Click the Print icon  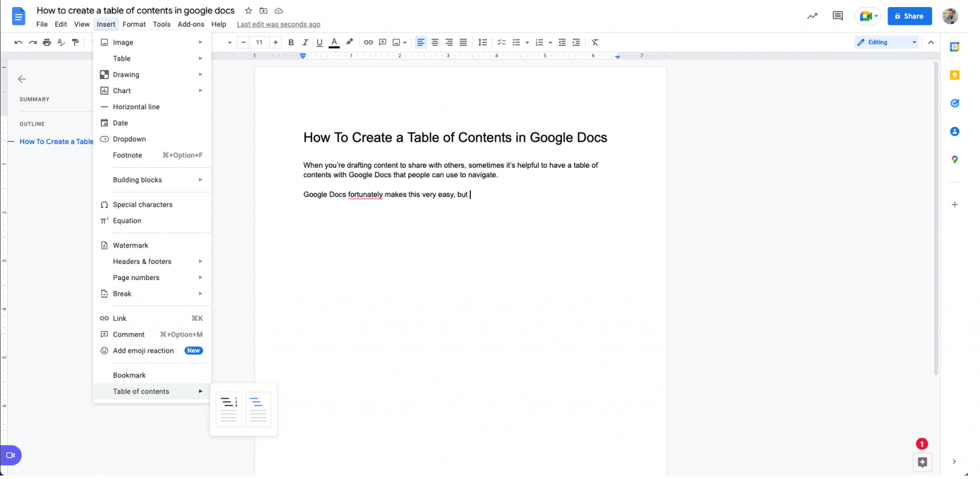(47, 43)
